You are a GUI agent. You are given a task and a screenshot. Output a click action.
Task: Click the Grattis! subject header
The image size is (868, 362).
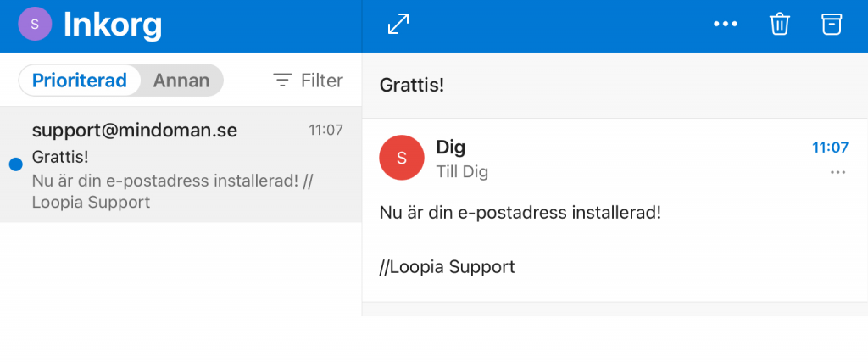tap(412, 86)
